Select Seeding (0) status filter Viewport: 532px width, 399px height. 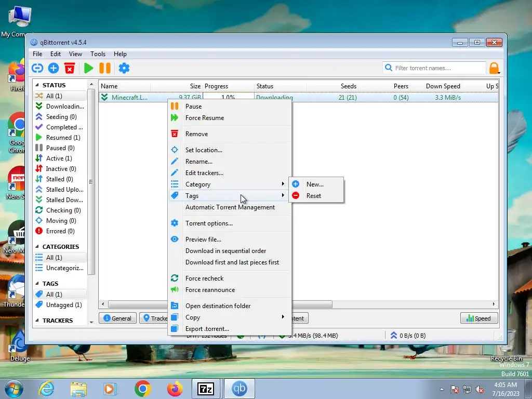click(60, 117)
